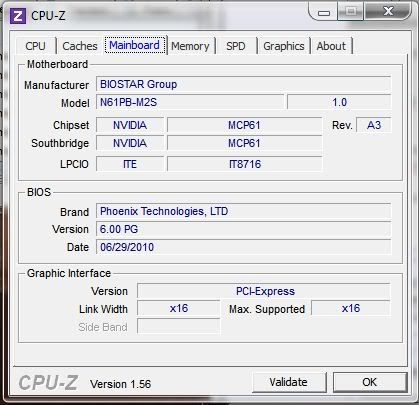The image size is (419, 405).
Task: Click the Manufacturer field showing BIOSTAR Group
Action: (x=243, y=84)
